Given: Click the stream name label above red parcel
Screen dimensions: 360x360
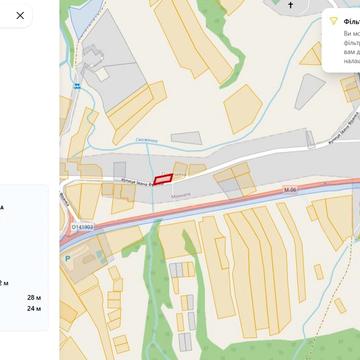Looking at the screenshot, I should tap(146, 140).
